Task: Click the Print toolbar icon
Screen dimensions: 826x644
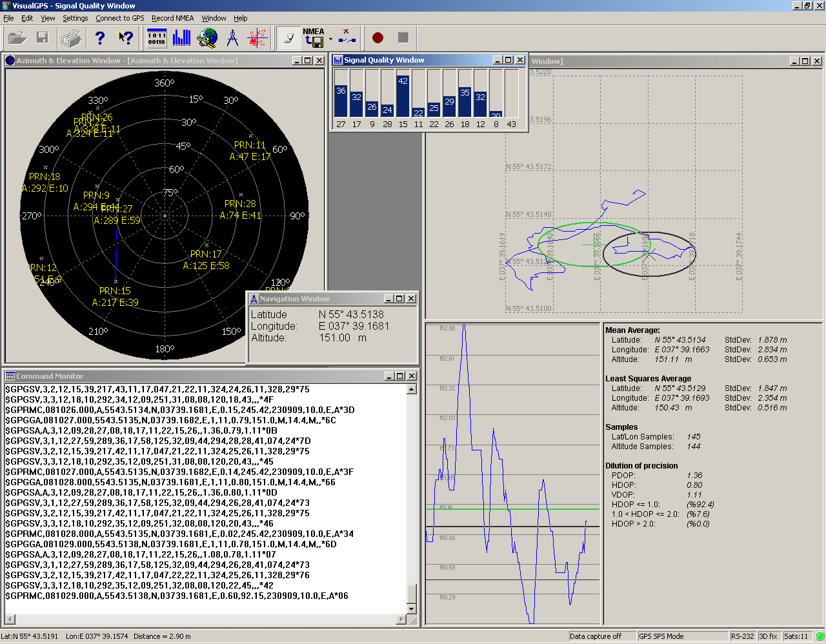Action: [x=71, y=38]
